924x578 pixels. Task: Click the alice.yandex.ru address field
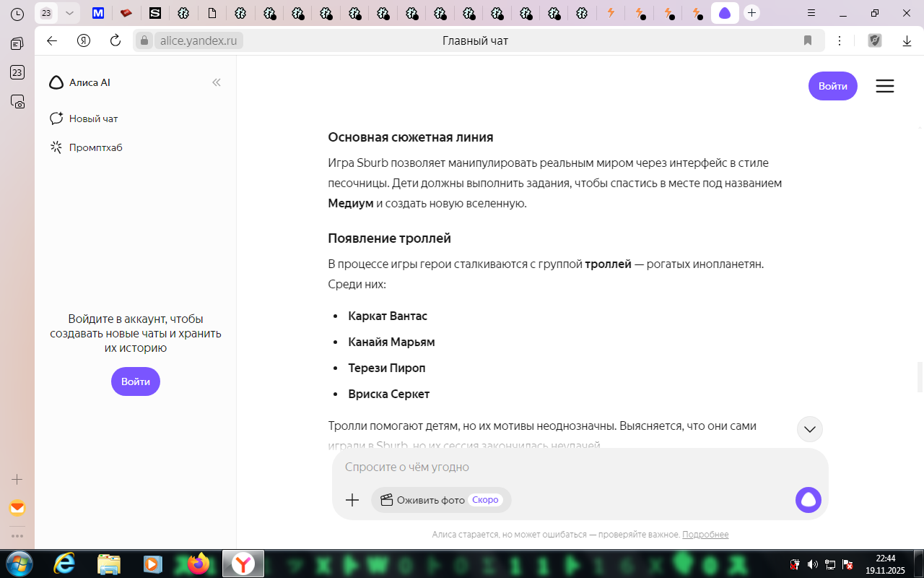(x=199, y=40)
